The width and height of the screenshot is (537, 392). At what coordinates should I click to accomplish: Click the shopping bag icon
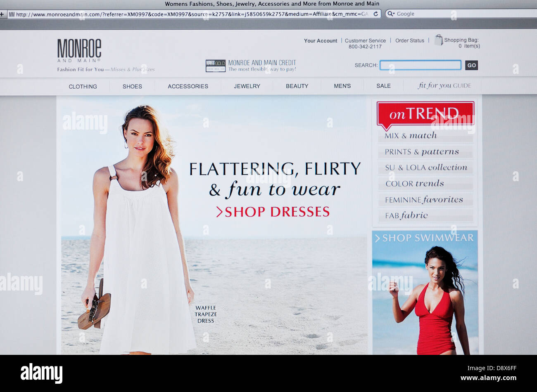tap(438, 40)
